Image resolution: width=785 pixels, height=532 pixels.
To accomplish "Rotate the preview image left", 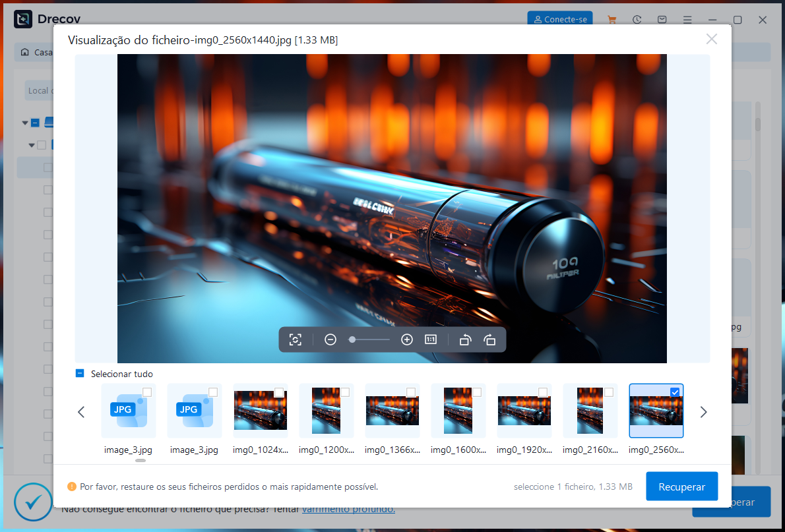I will [465, 340].
